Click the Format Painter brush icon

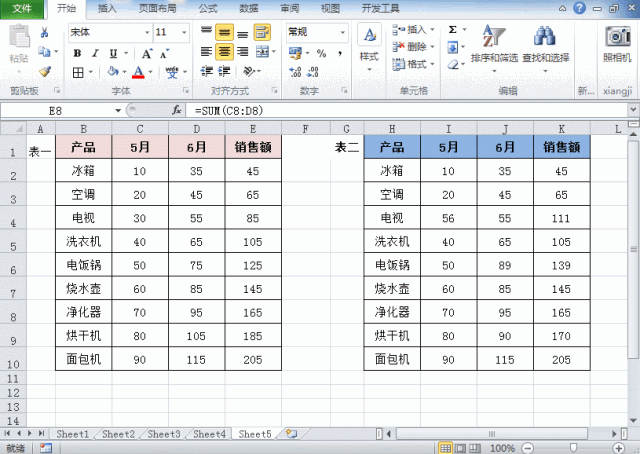click(x=44, y=71)
